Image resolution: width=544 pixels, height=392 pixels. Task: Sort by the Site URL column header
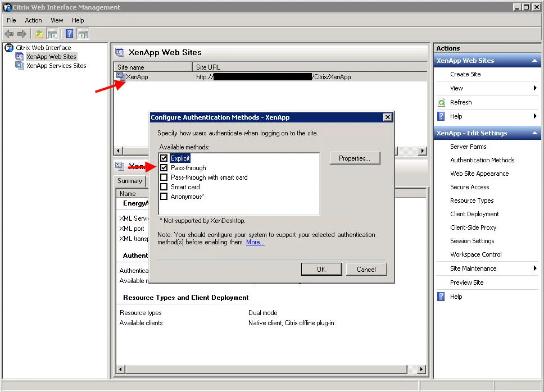tap(310, 67)
